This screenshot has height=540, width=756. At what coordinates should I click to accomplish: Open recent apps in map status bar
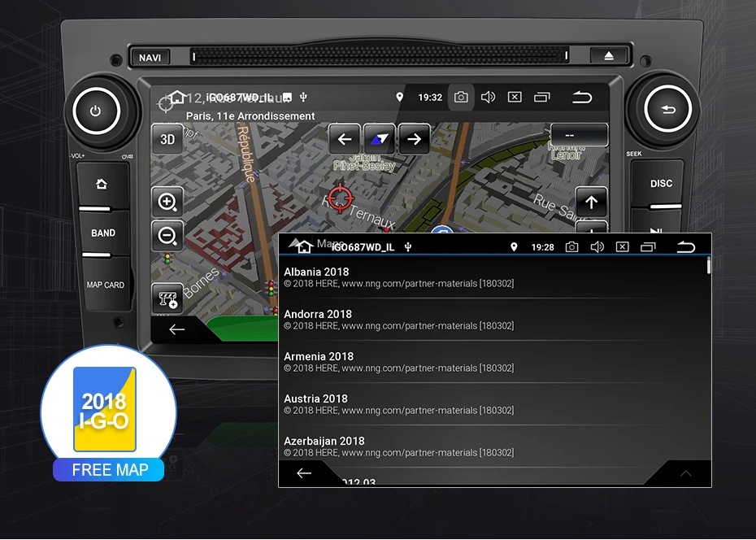542,98
